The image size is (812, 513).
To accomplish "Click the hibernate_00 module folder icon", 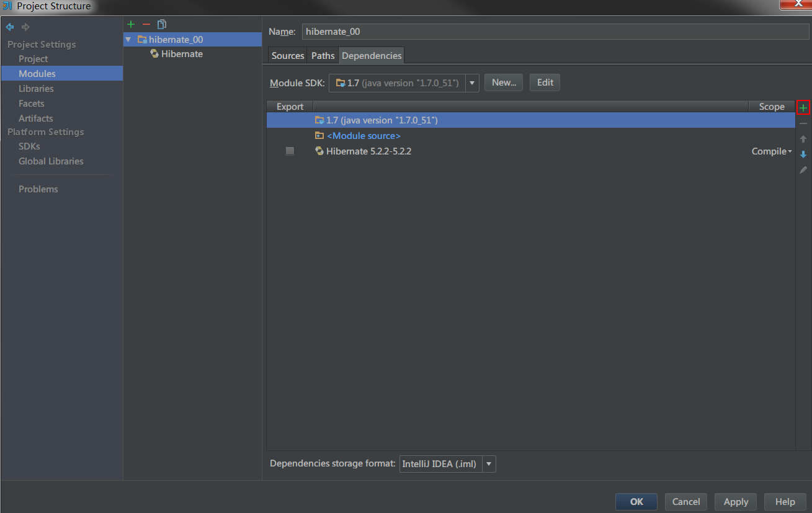I will (x=142, y=40).
